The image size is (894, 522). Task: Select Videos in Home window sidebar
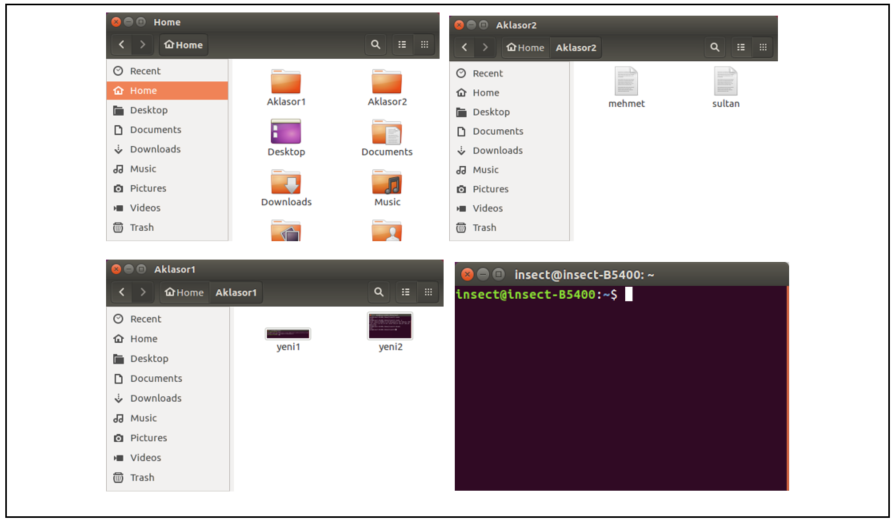tap(167, 207)
